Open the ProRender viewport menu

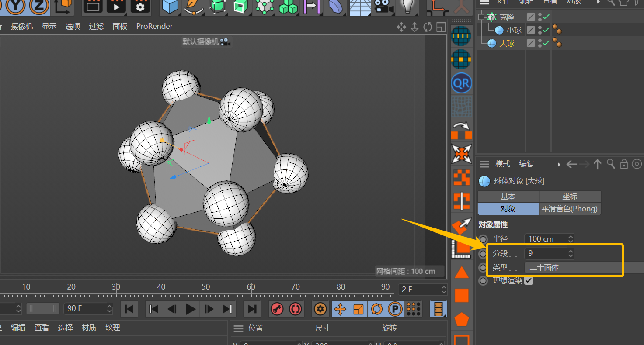[154, 26]
